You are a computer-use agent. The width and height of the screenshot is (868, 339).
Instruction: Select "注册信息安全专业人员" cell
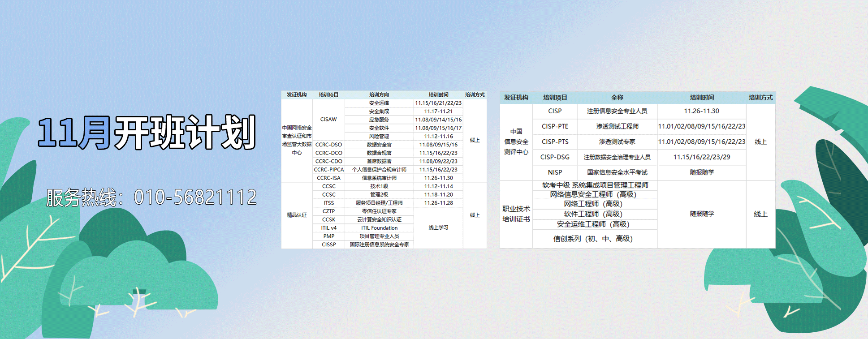(x=617, y=111)
